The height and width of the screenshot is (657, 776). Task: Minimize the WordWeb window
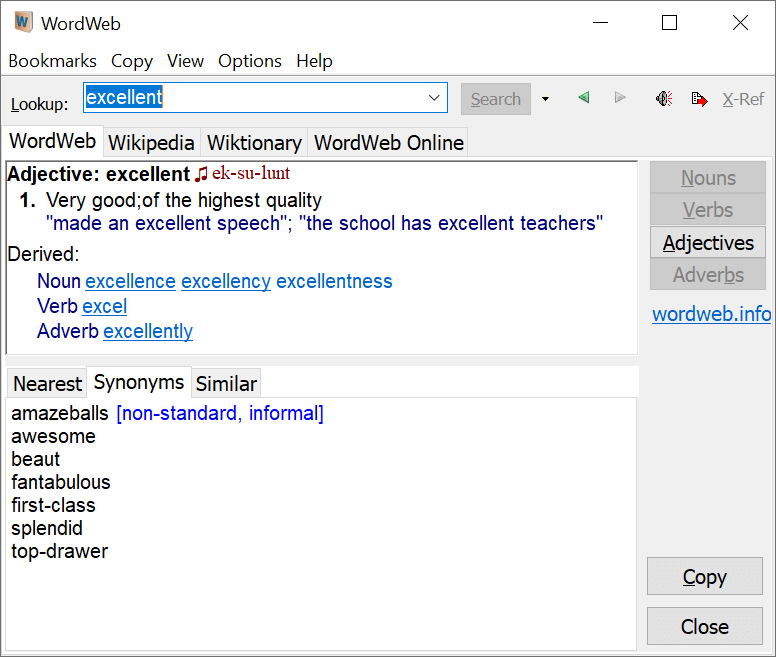click(x=600, y=23)
